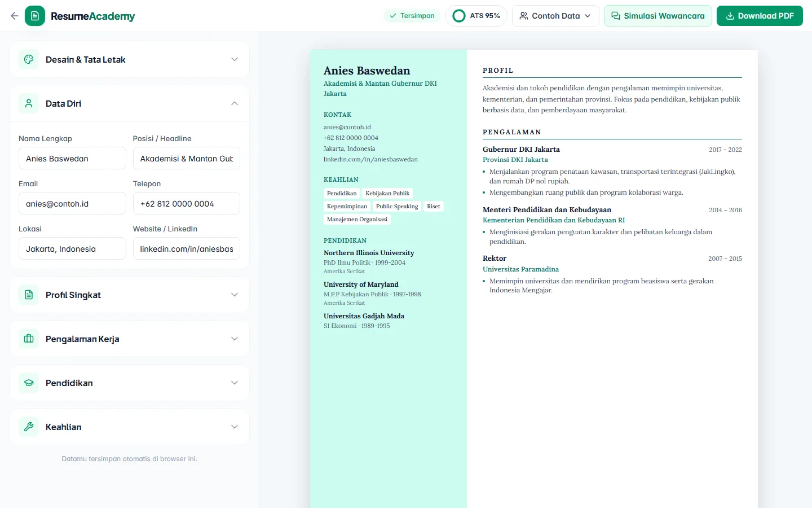Viewport: 812px width, 508px height.
Task: Click Universitas Gadjah Mada education entry
Action: pos(364,316)
